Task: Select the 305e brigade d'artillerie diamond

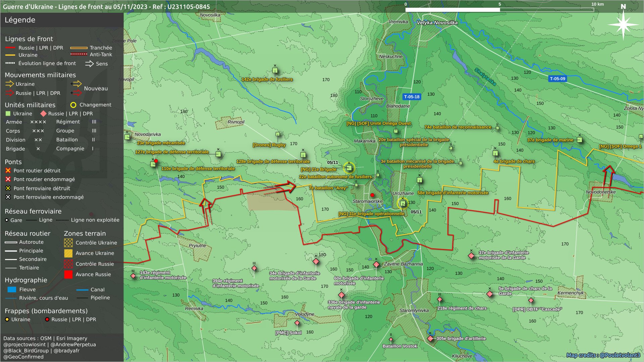Action: tap(431, 339)
